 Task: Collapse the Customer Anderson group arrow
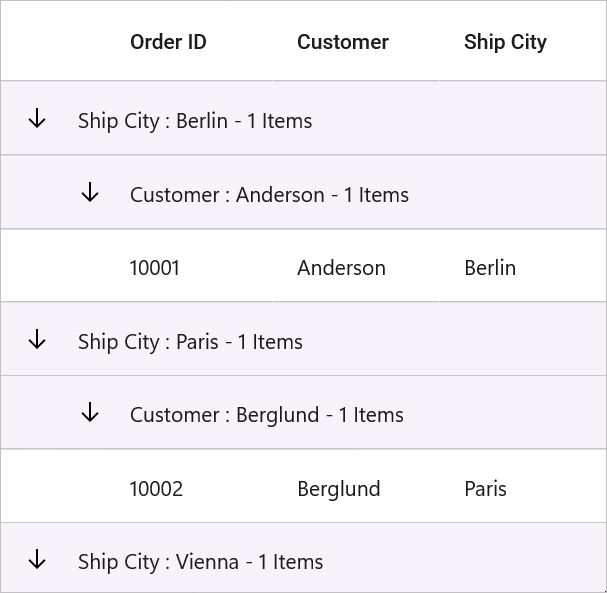pyautogui.click(x=90, y=192)
